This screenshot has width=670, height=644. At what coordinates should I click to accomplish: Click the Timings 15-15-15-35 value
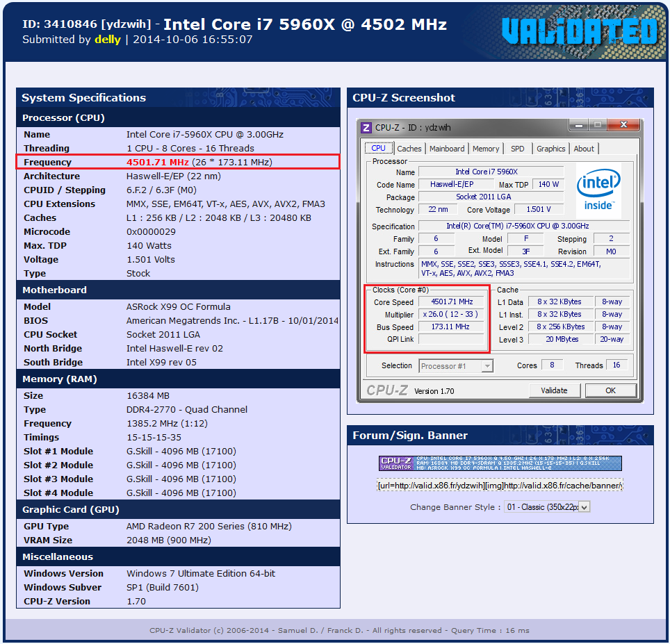tap(154, 437)
